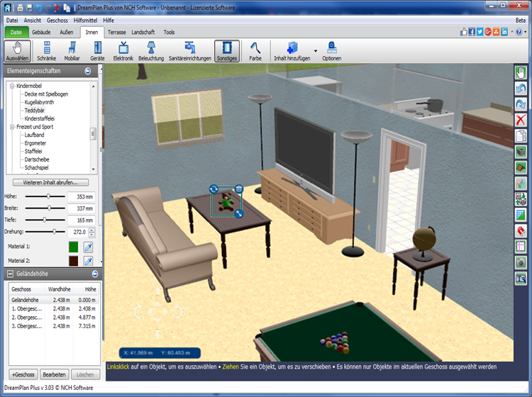The width and height of the screenshot is (532, 397).
Task: Click Weiteren Inhalt abrufen button
Action: [x=50, y=182]
